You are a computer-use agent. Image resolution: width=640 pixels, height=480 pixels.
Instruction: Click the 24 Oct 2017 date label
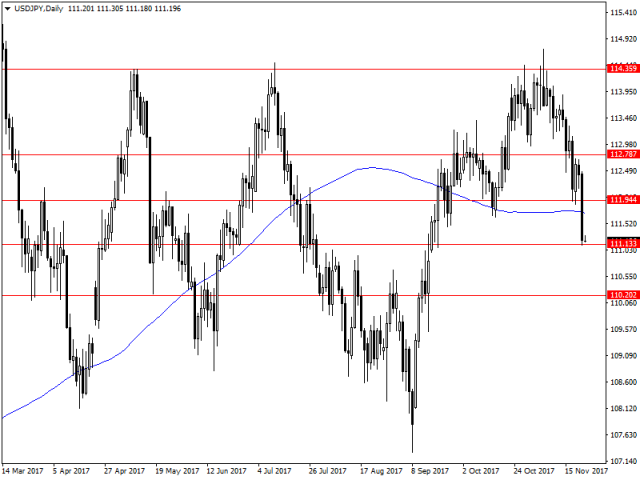pos(534,471)
